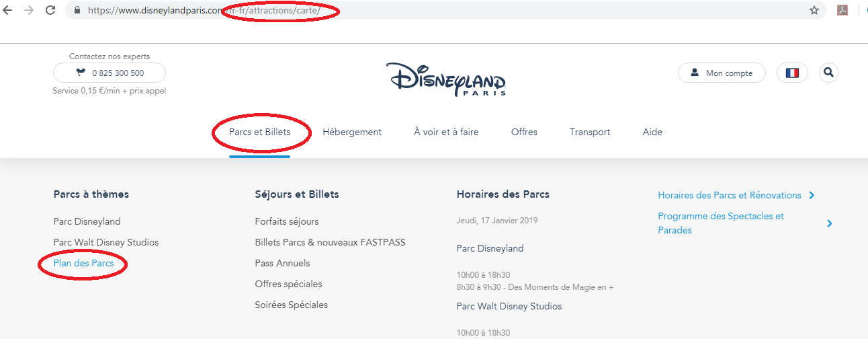Go forward with the browser forward arrow
This screenshot has width=868, height=339.
(28, 10)
